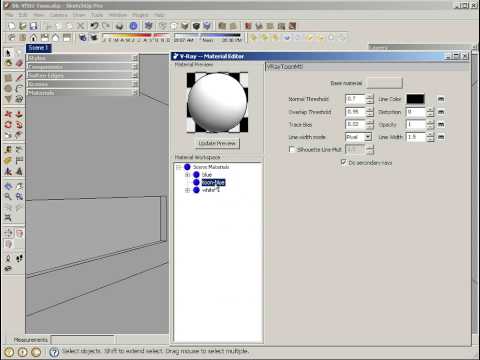Expand the Soften Edges panel

(82, 75)
